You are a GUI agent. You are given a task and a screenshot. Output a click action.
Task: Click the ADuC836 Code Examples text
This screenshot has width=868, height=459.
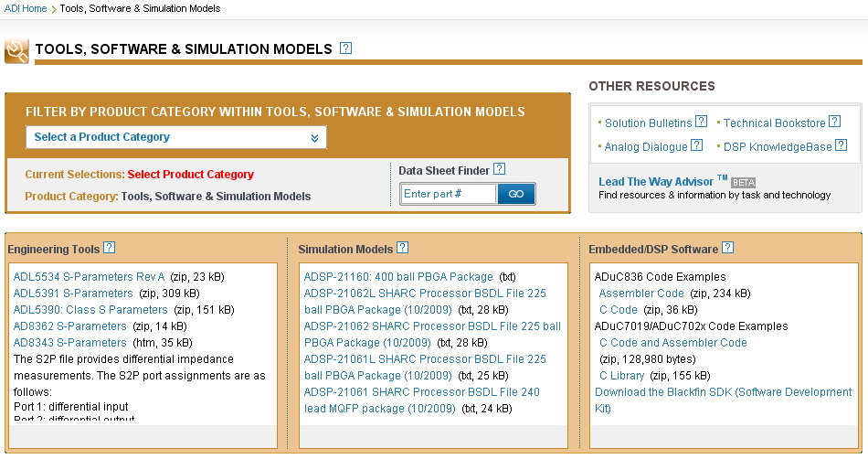click(x=660, y=277)
